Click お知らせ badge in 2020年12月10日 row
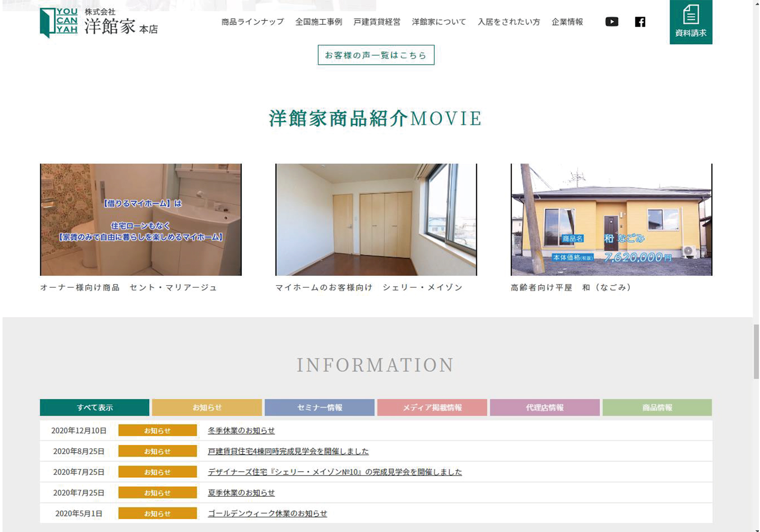The width and height of the screenshot is (760, 532). pos(158,430)
